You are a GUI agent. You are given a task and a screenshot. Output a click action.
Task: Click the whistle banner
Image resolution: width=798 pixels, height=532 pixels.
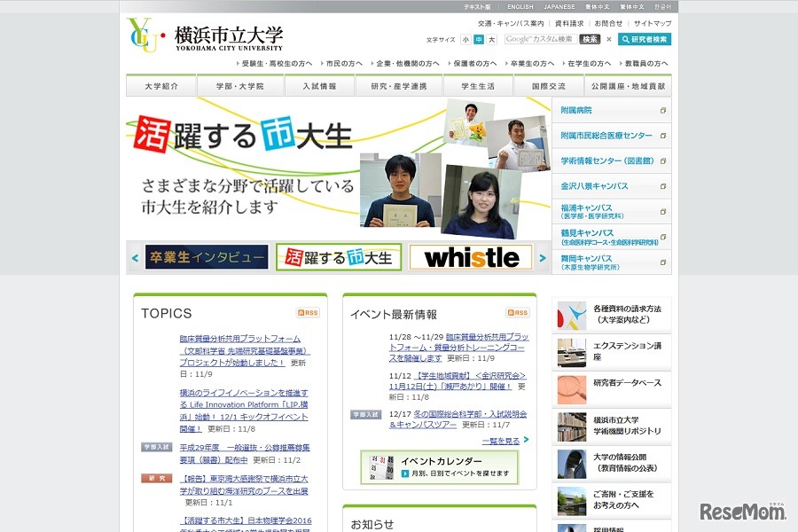click(x=471, y=257)
